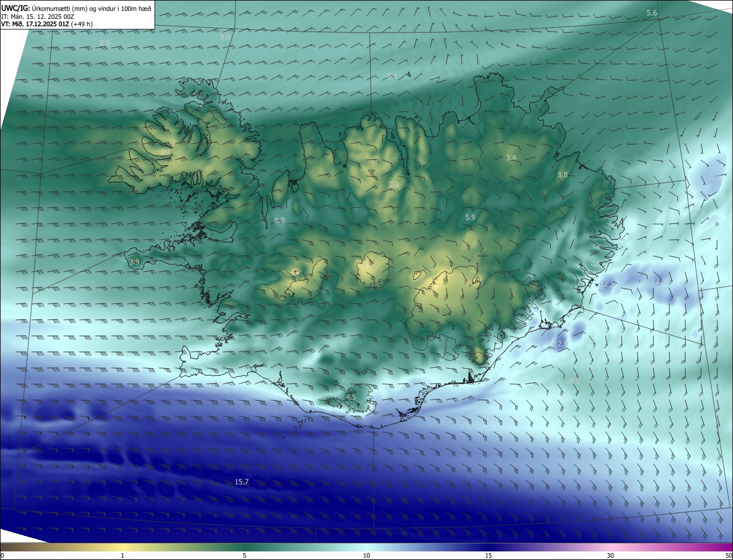Click the 4.5 value label

[x=350, y=397]
